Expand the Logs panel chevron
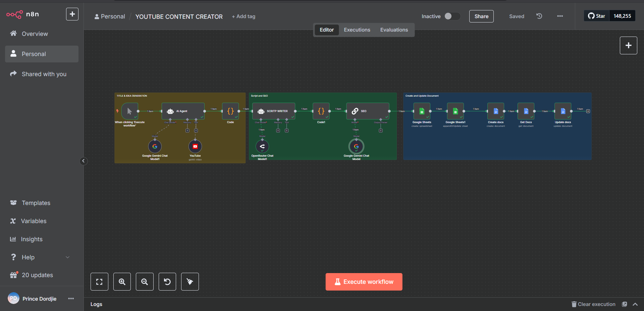The image size is (644, 311). pyautogui.click(x=635, y=304)
